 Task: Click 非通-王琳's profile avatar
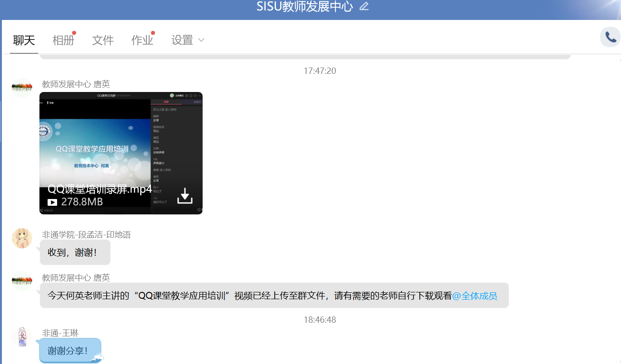(22, 337)
